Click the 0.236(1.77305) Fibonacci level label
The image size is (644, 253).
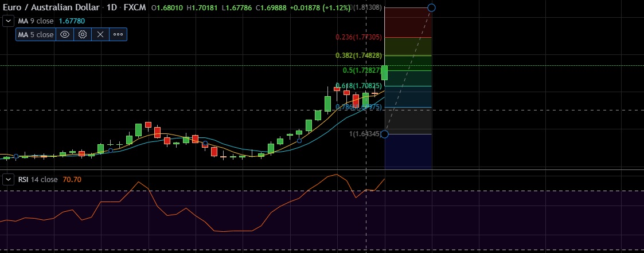coord(358,37)
